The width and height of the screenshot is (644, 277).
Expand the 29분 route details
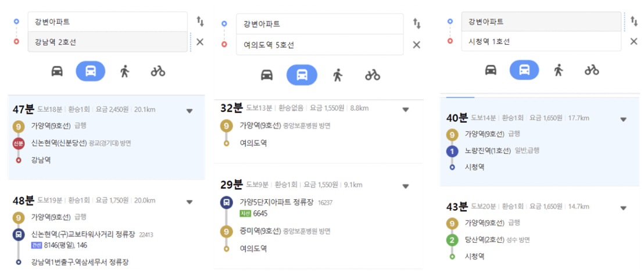tap(406, 186)
